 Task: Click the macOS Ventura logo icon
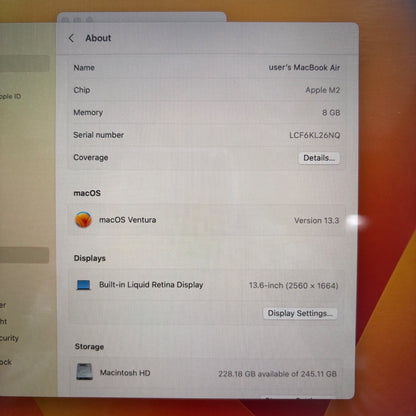pos(83,220)
